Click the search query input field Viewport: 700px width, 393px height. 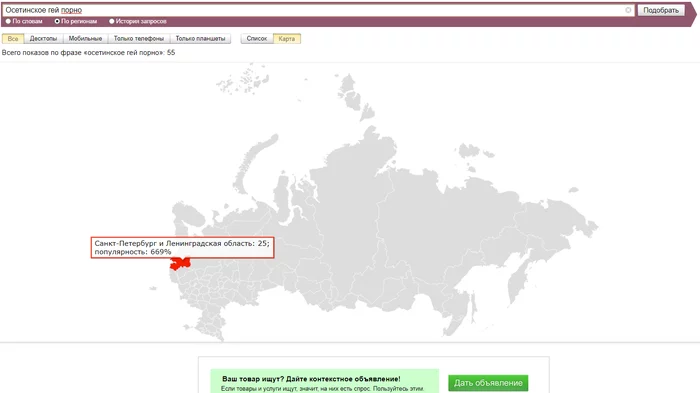pyautogui.click(x=318, y=10)
